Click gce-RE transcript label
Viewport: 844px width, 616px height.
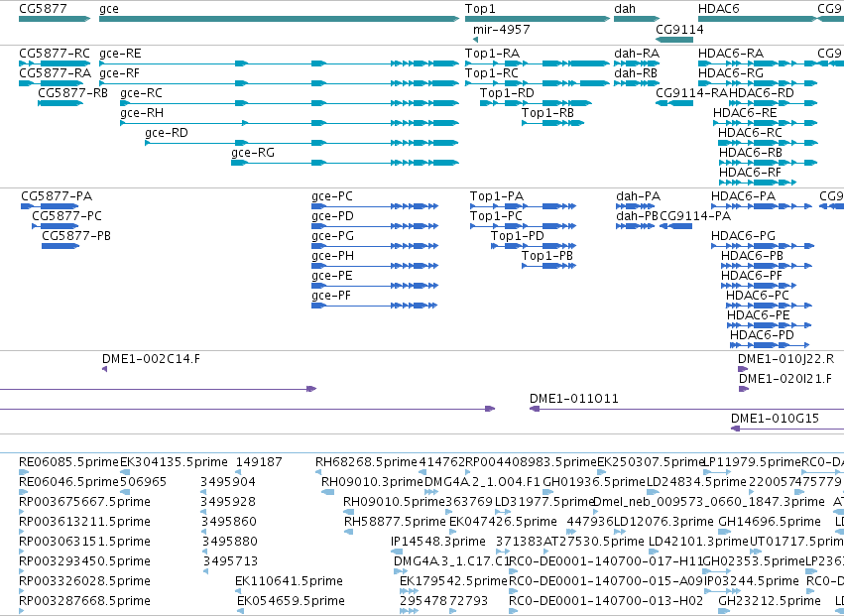coord(121,54)
